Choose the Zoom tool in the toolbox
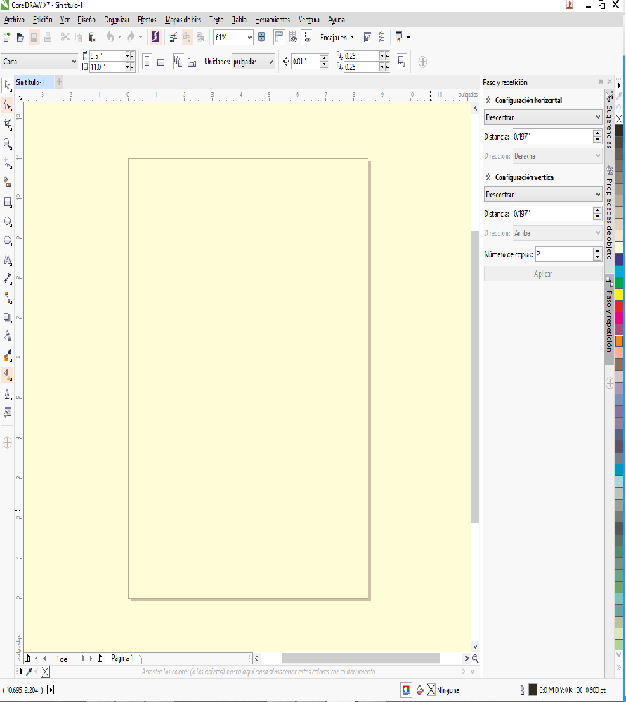Viewport: 626px width, 702px height. click(8, 144)
